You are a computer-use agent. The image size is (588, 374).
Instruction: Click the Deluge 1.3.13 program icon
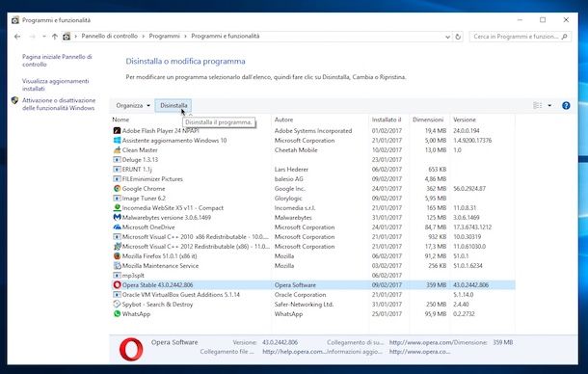tap(117, 159)
